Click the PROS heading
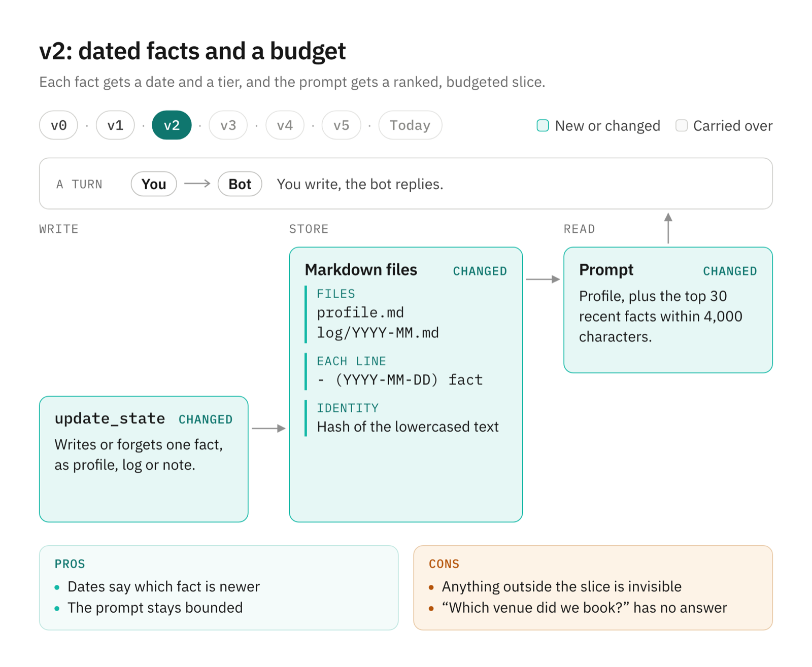 70,564
